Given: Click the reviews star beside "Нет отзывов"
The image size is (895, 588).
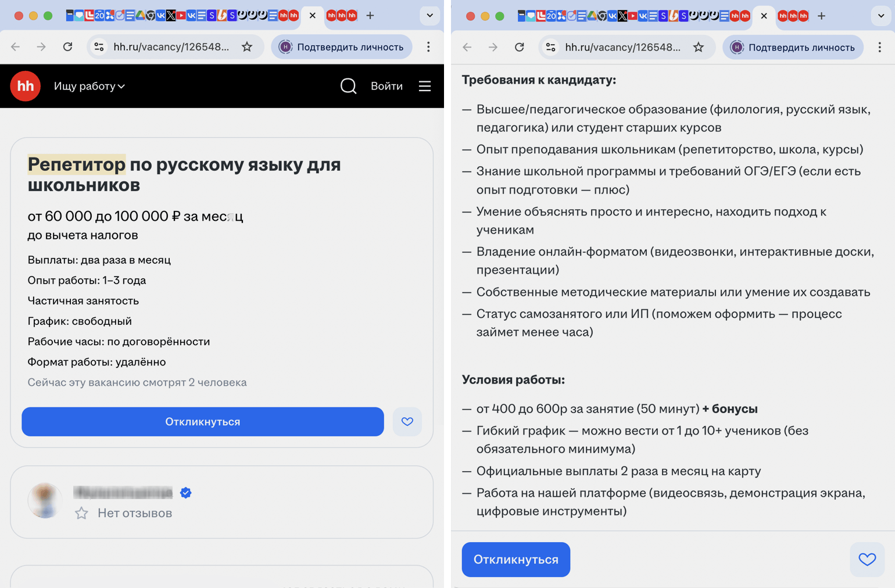Looking at the screenshot, I should pos(82,513).
